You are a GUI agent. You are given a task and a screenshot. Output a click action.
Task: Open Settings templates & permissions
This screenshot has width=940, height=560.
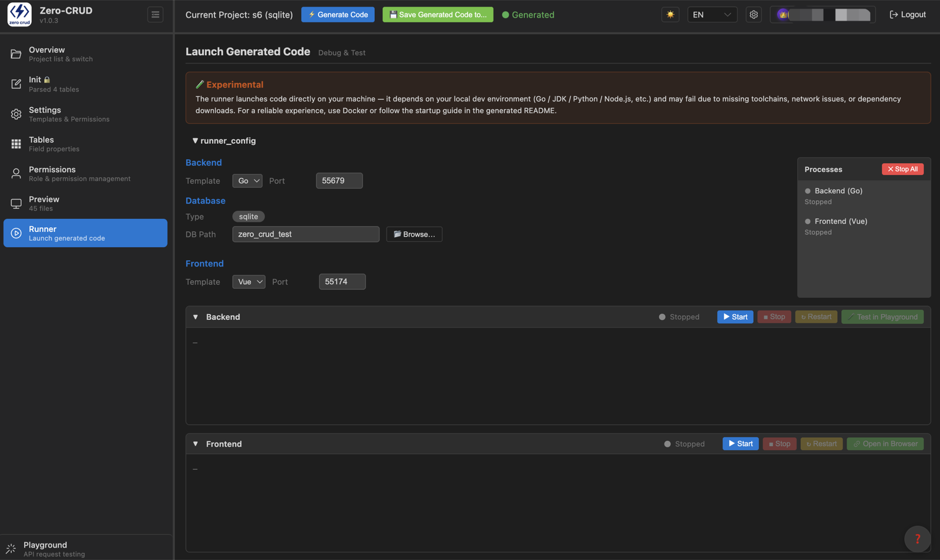tap(85, 114)
